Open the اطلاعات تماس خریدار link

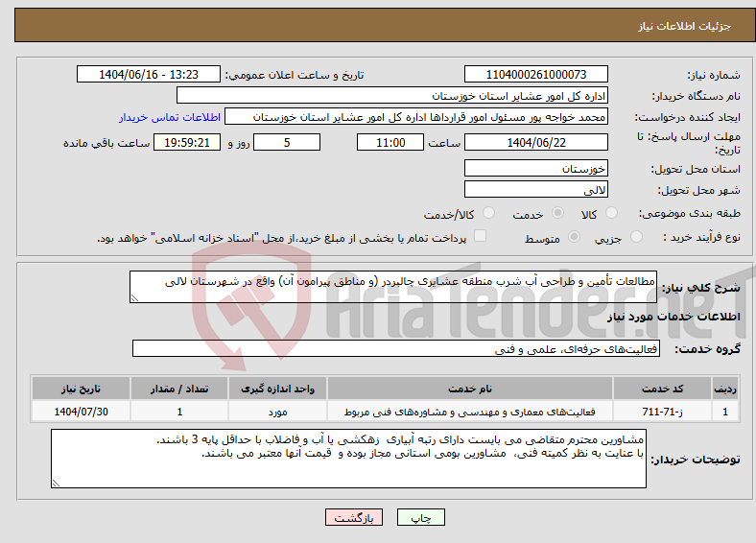tap(170, 117)
